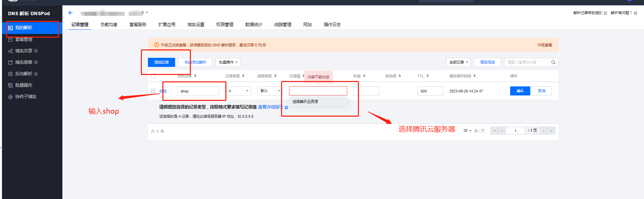This screenshot has height=199, width=644.
Task: Click the empty 记录值 input field
Action: click(x=318, y=91)
